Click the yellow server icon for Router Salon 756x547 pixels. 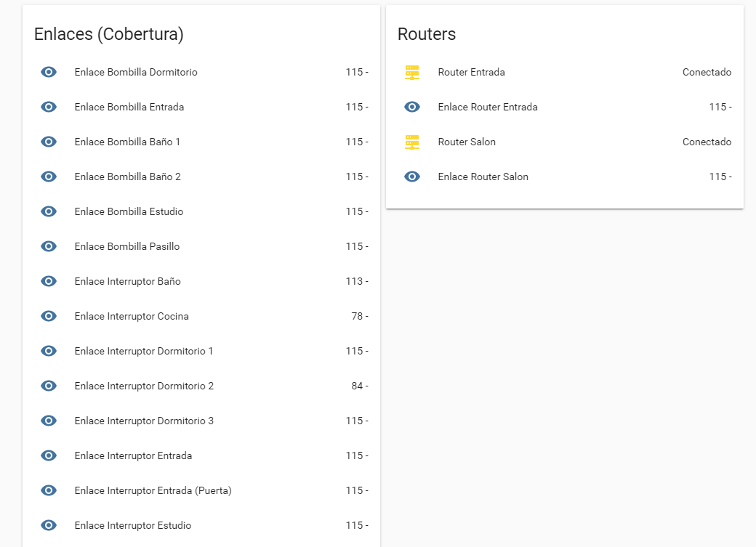(412, 142)
